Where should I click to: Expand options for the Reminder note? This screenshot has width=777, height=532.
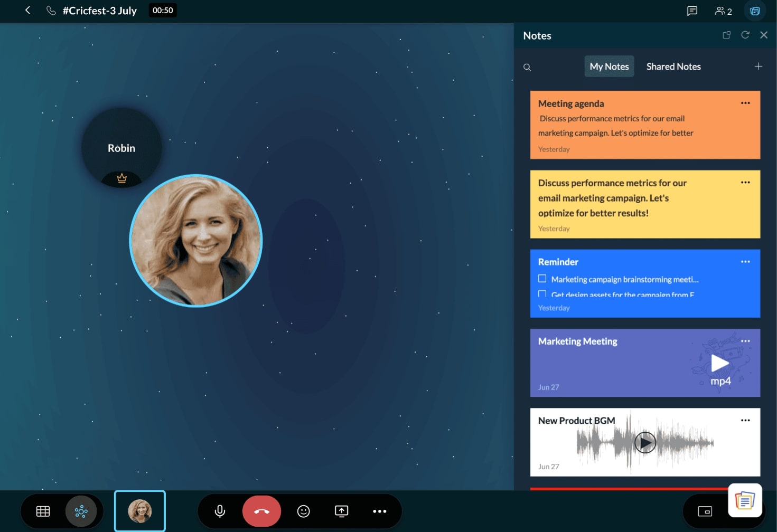click(x=745, y=262)
